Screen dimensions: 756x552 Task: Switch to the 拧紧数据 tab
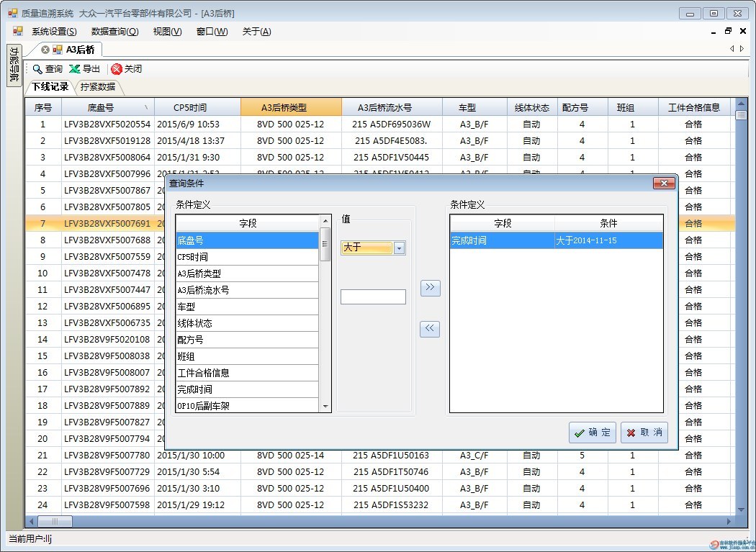(x=98, y=87)
